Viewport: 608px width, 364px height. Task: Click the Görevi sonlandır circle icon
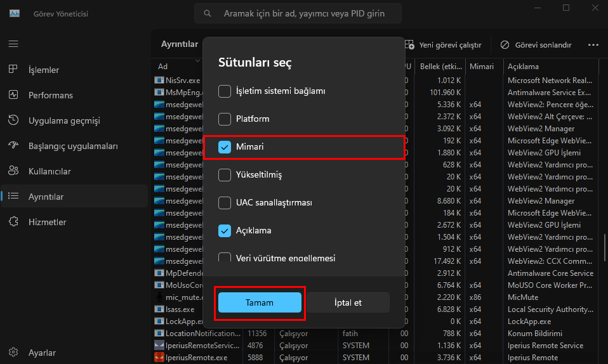pos(505,44)
